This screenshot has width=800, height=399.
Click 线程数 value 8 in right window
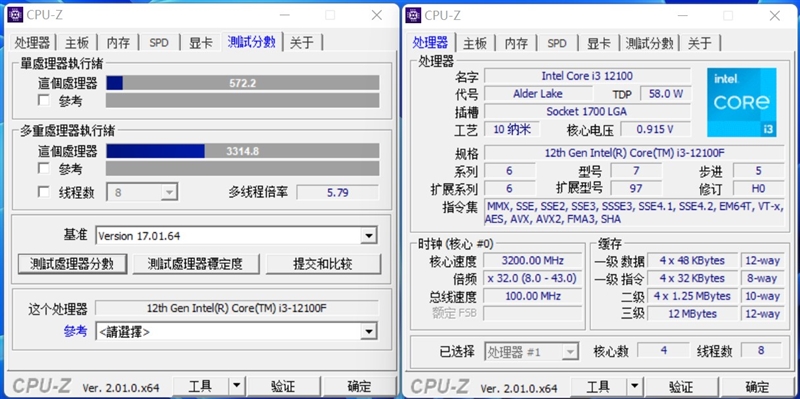click(x=761, y=351)
